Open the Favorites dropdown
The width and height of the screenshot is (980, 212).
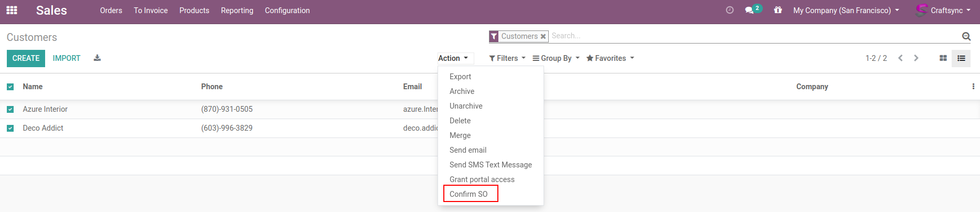pos(610,58)
